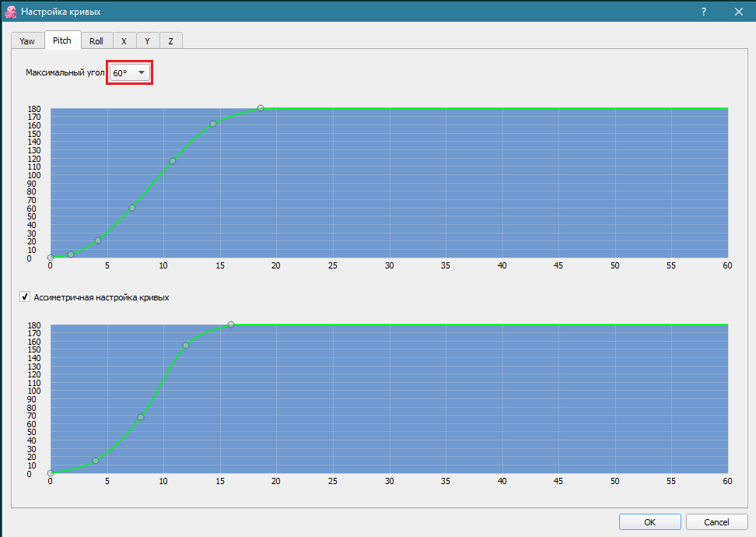756x537 pixels.
Task: Switch to the X axis tab
Action: pyautogui.click(x=124, y=41)
